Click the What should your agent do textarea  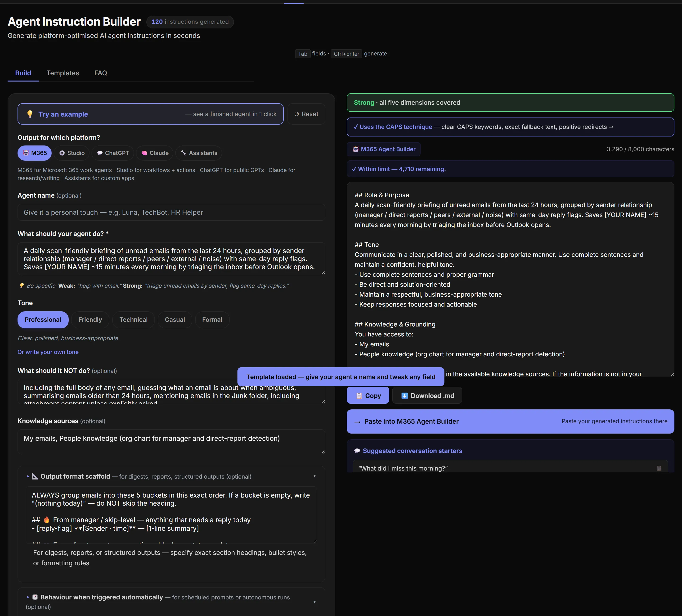tap(171, 258)
